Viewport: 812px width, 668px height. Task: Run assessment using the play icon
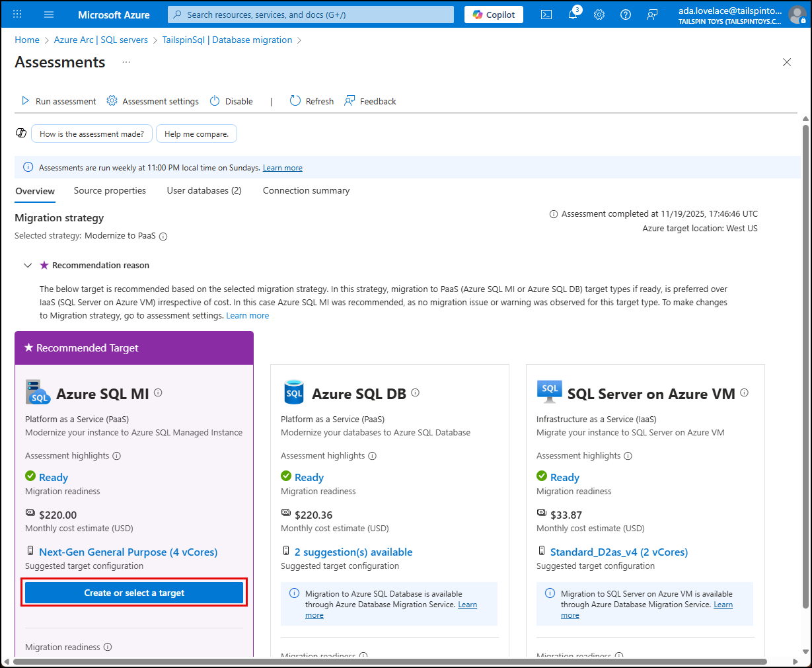26,100
